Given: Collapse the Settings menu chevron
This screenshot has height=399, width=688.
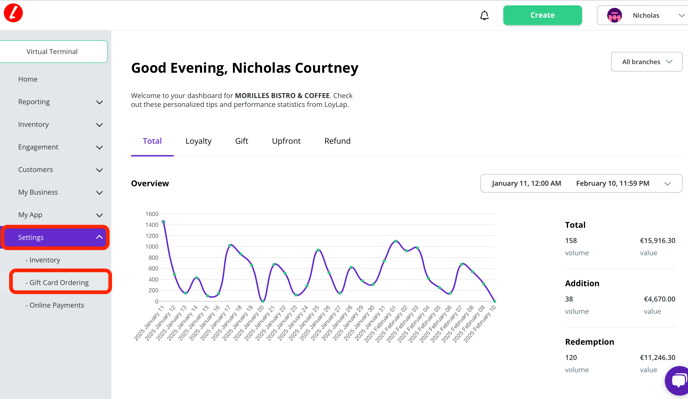Looking at the screenshot, I should (x=100, y=237).
